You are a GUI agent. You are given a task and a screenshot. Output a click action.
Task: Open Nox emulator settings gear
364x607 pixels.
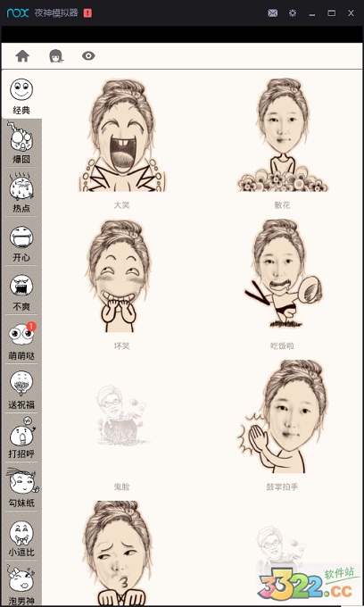pyautogui.click(x=293, y=13)
